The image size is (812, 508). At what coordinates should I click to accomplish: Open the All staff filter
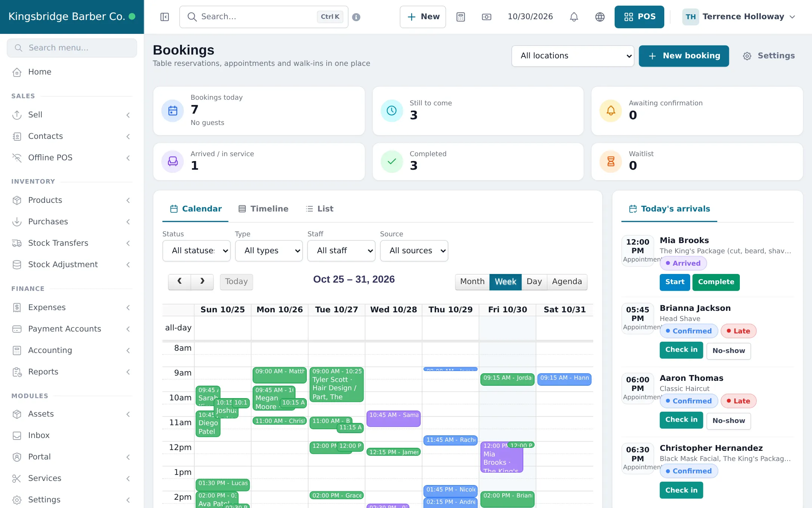click(x=341, y=251)
